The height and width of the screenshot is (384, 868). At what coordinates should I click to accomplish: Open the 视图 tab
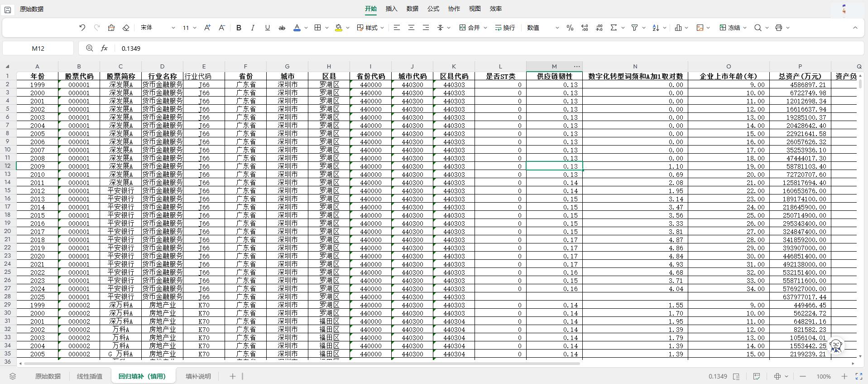tap(475, 9)
